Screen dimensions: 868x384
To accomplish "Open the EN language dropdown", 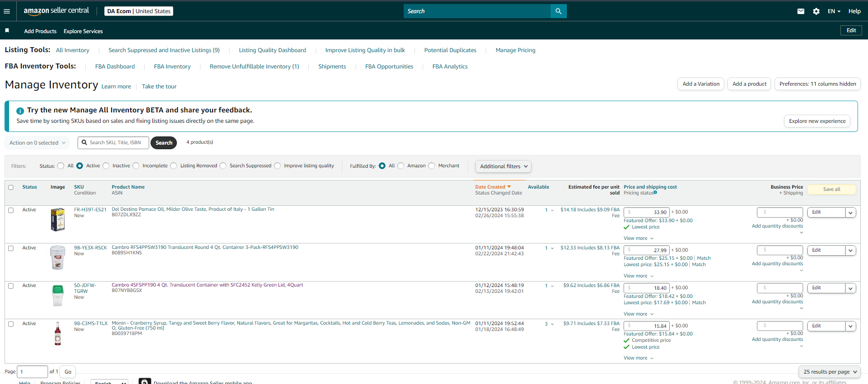I will (834, 11).
